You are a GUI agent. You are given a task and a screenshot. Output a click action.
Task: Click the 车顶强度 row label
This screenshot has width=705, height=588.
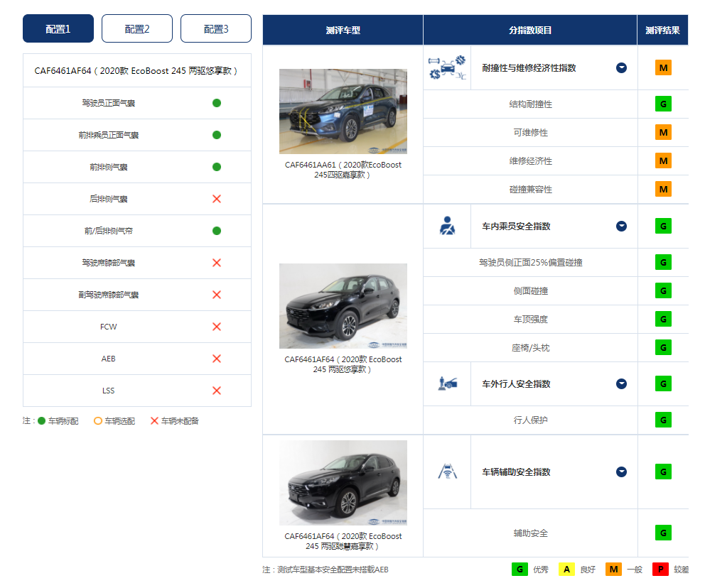531,320
